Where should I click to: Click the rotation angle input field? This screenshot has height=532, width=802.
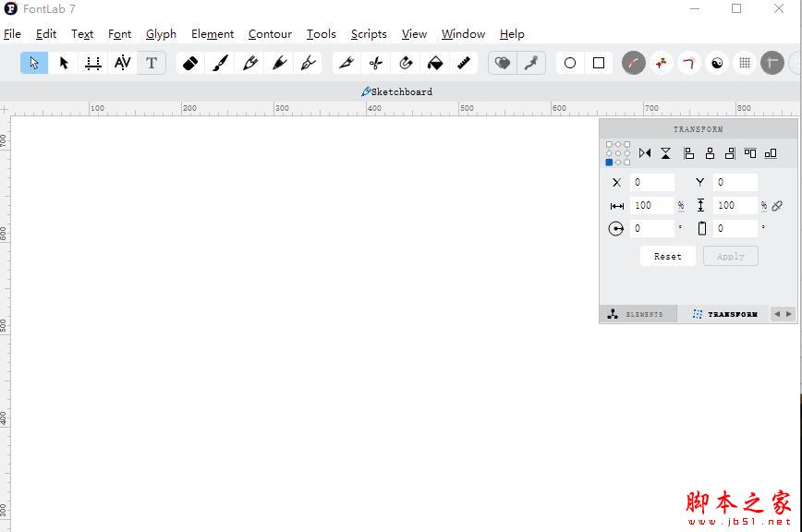coord(652,228)
